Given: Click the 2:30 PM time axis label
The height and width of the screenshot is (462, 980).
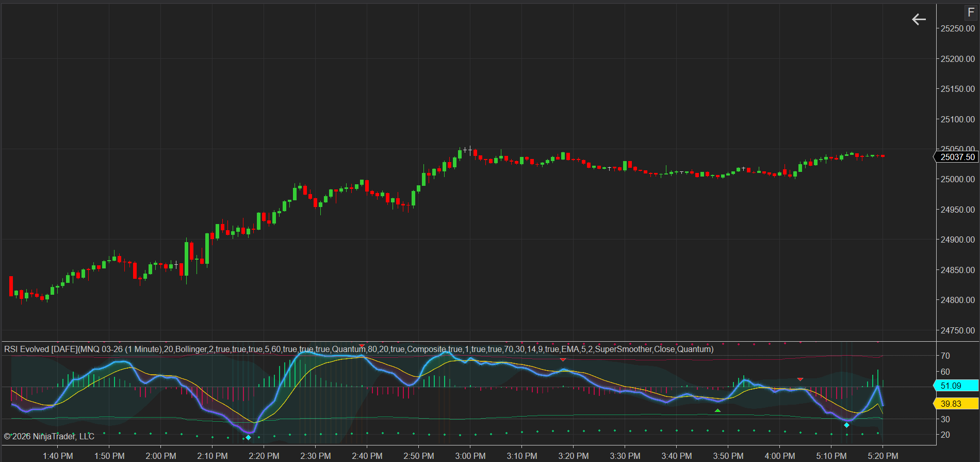Looking at the screenshot, I should (316, 456).
